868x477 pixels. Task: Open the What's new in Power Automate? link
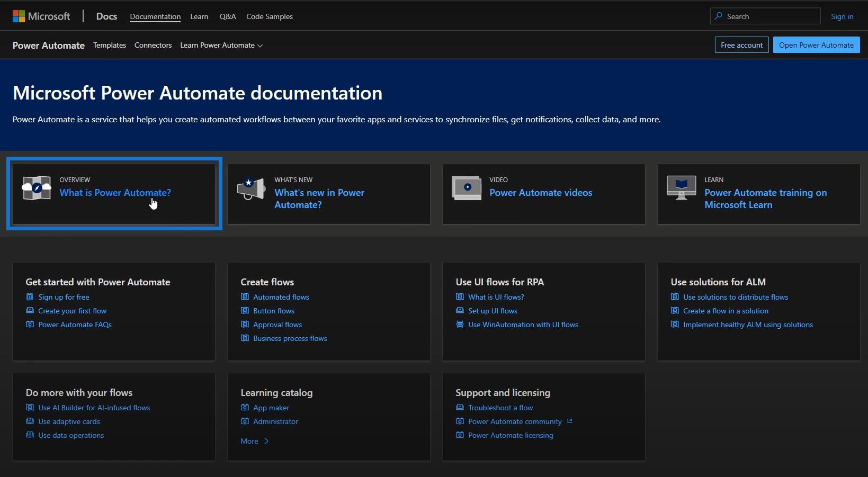pyautogui.click(x=319, y=199)
